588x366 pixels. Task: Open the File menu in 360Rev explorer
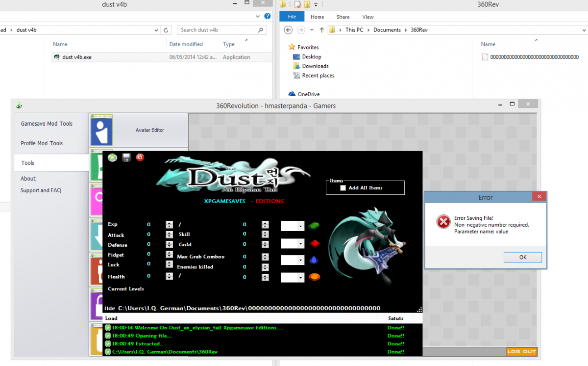(x=292, y=17)
